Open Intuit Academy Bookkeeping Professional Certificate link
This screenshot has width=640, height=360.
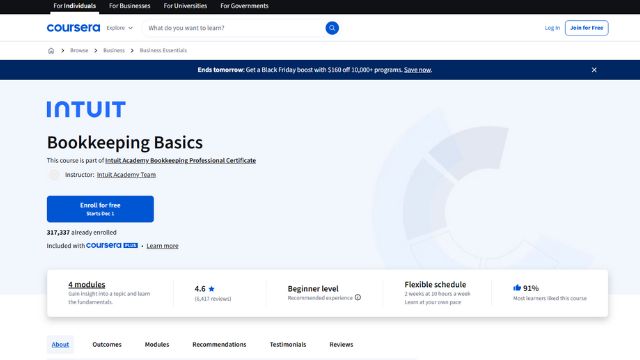180,160
